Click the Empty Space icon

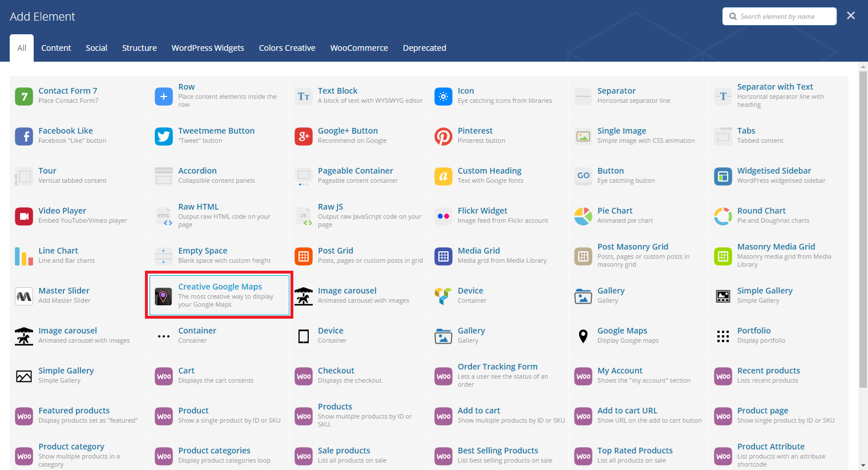(x=164, y=256)
